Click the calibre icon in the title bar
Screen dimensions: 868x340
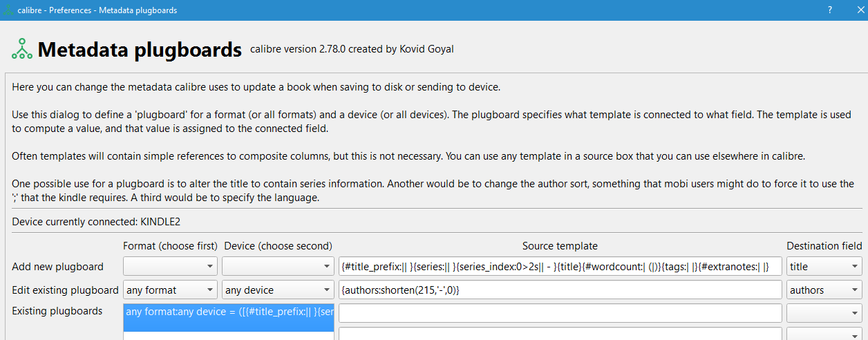coord(9,10)
